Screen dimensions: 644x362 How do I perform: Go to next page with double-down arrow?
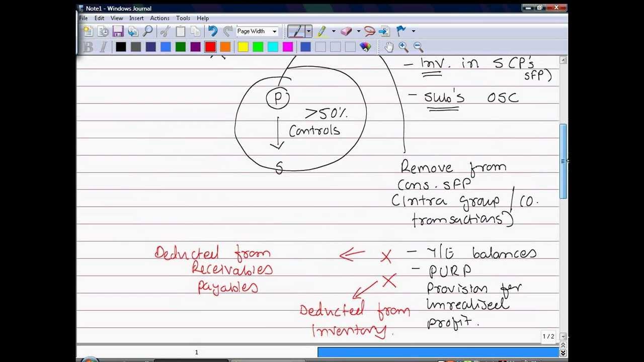point(563,353)
